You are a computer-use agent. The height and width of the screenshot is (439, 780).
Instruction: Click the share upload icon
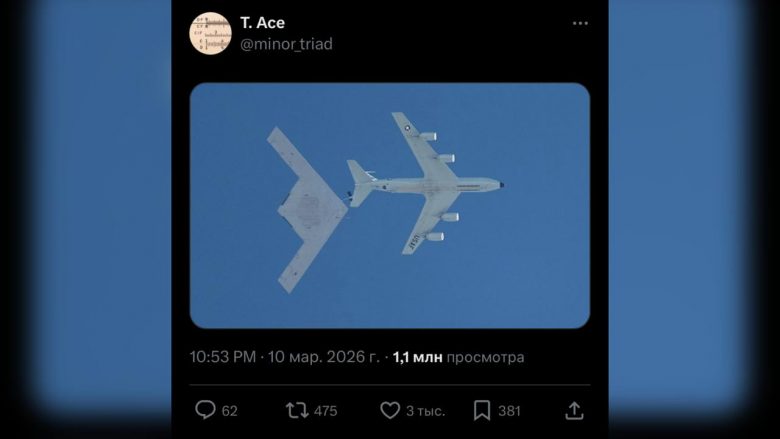(x=574, y=410)
